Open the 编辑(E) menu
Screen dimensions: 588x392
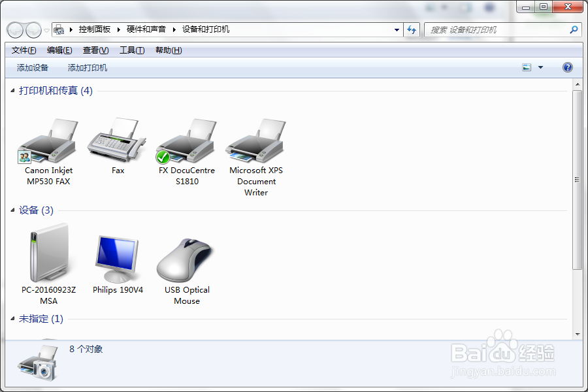59,50
